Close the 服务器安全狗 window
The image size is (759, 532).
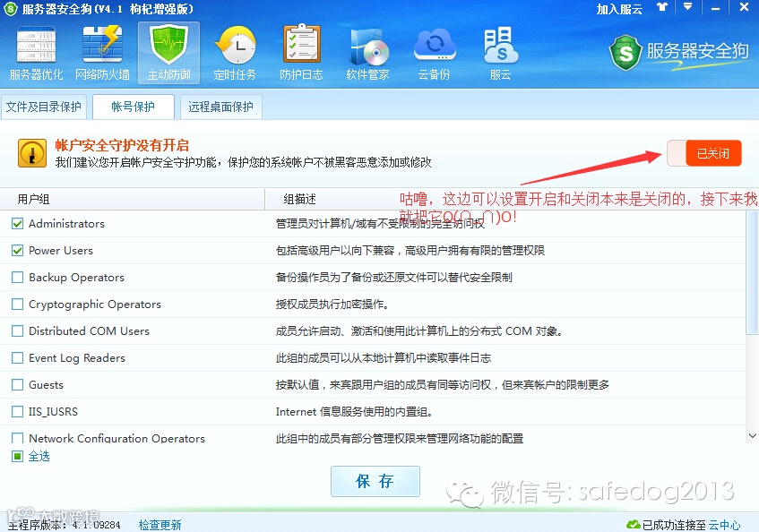[744, 7]
